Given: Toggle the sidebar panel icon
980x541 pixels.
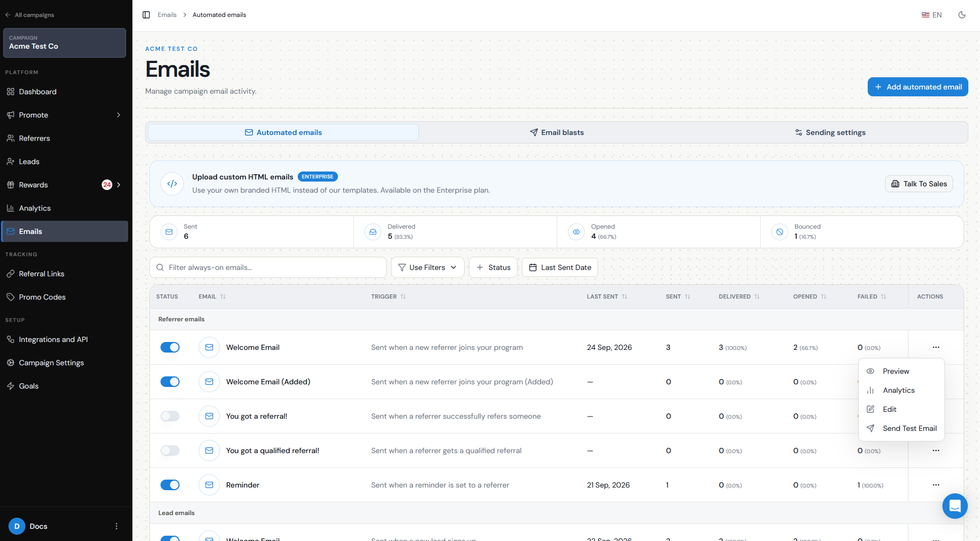Looking at the screenshot, I should click(146, 15).
